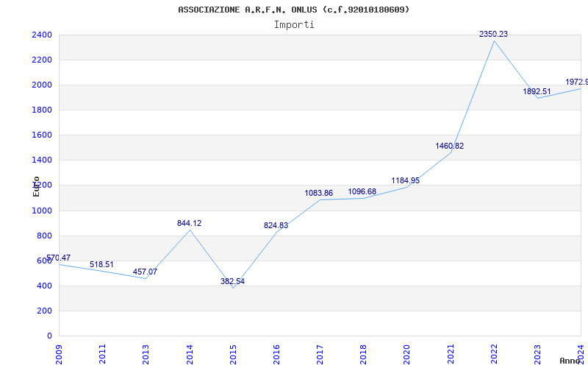Click the 2016 x-axis year label
The image size is (588, 368).
pos(276,354)
